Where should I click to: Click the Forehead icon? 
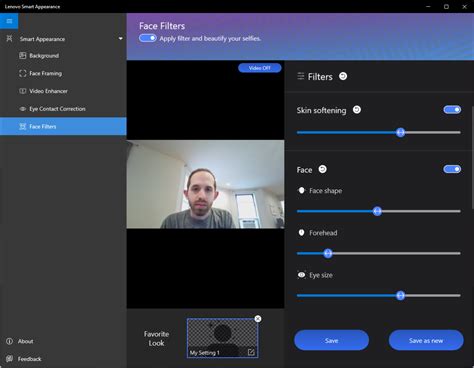pyautogui.click(x=301, y=232)
